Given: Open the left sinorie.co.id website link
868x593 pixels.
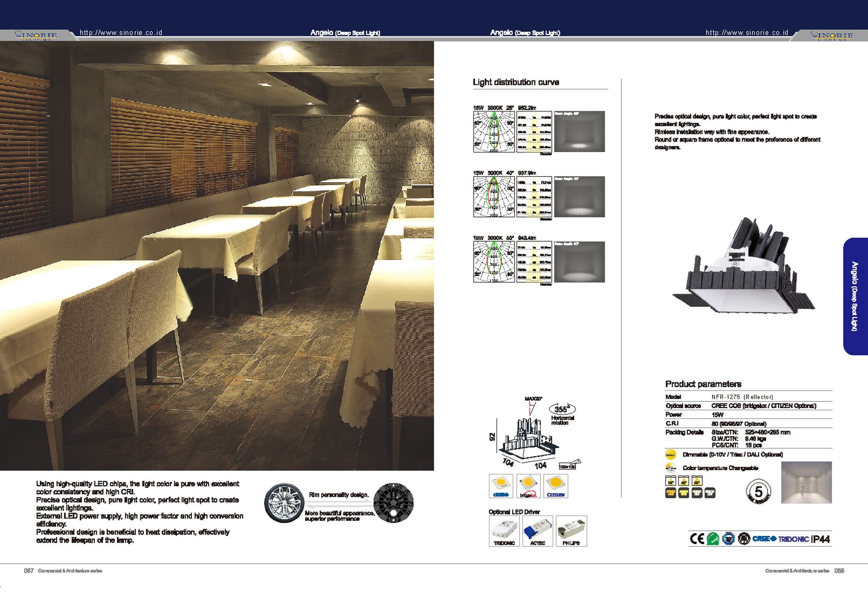Looking at the screenshot, I should click(x=121, y=33).
